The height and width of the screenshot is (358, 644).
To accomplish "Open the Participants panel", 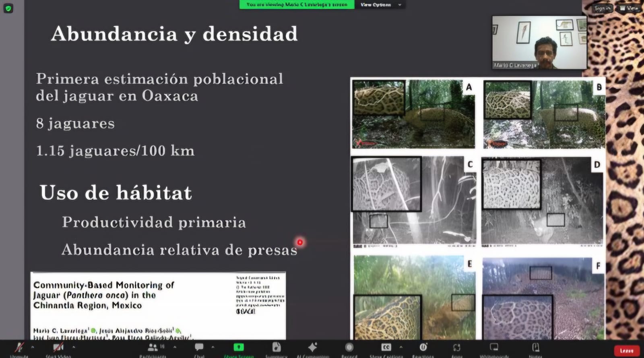I will pyautogui.click(x=153, y=348).
